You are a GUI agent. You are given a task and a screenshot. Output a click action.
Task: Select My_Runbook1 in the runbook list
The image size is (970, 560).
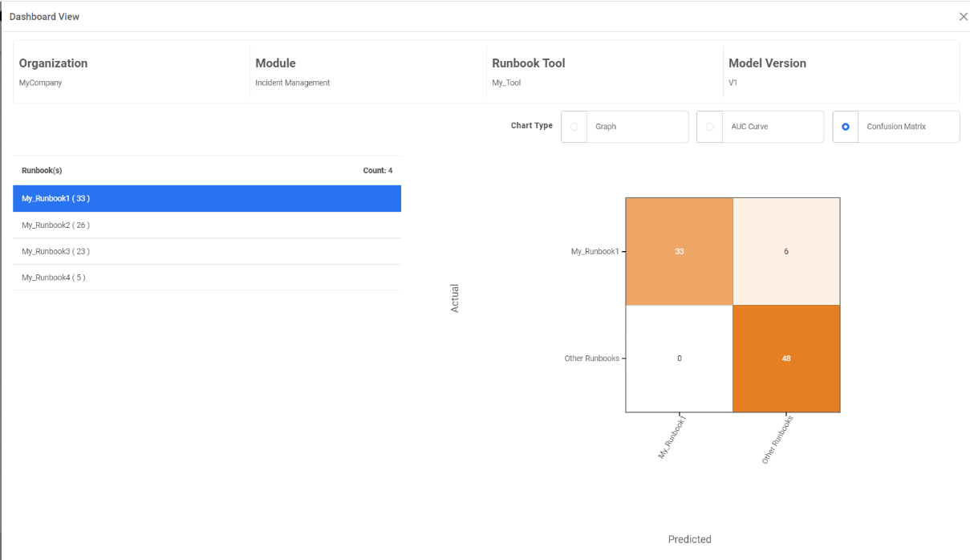[x=207, y=198]
